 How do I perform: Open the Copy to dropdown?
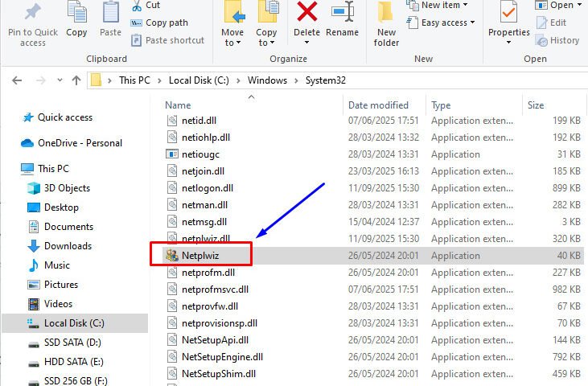pos(266,37)
